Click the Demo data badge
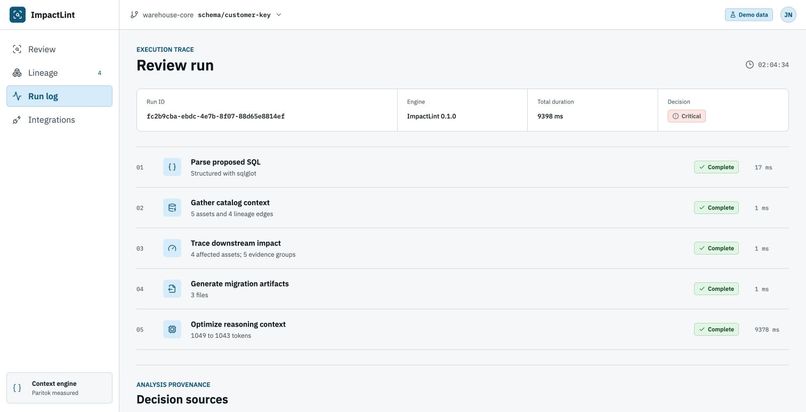 coord(749,15)
